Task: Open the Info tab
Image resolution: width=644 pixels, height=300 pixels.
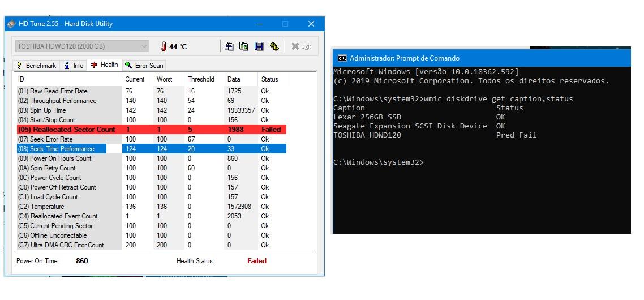Action: coord(74,65)
